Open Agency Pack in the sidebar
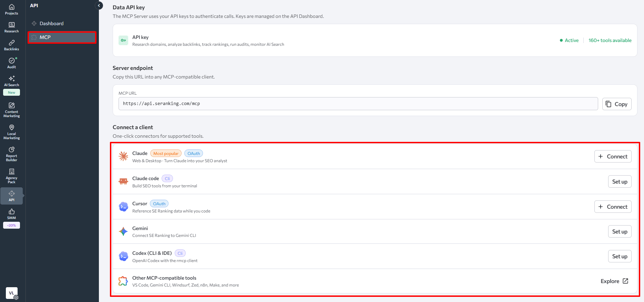The width and height of the screenshot is (644, 302). 11,176
